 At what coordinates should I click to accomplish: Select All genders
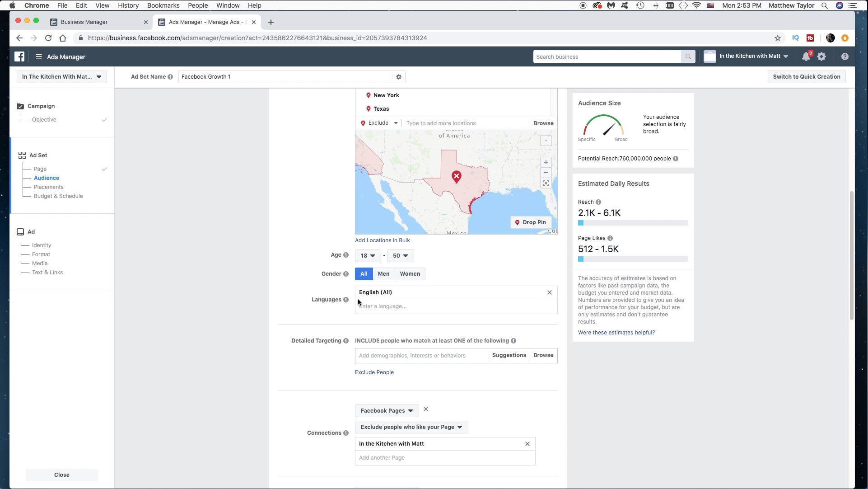(364, 274)
